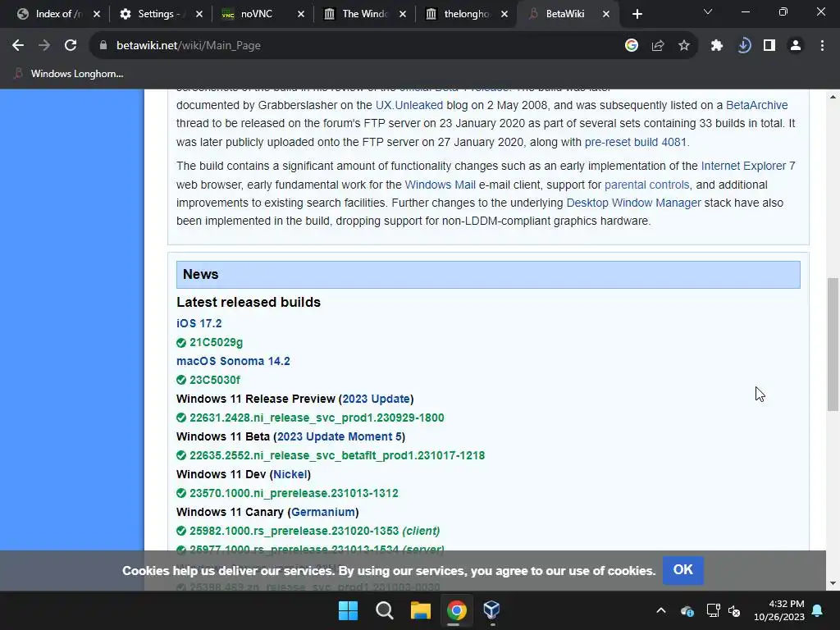Reload the BetaWiki page

(71, 46)
